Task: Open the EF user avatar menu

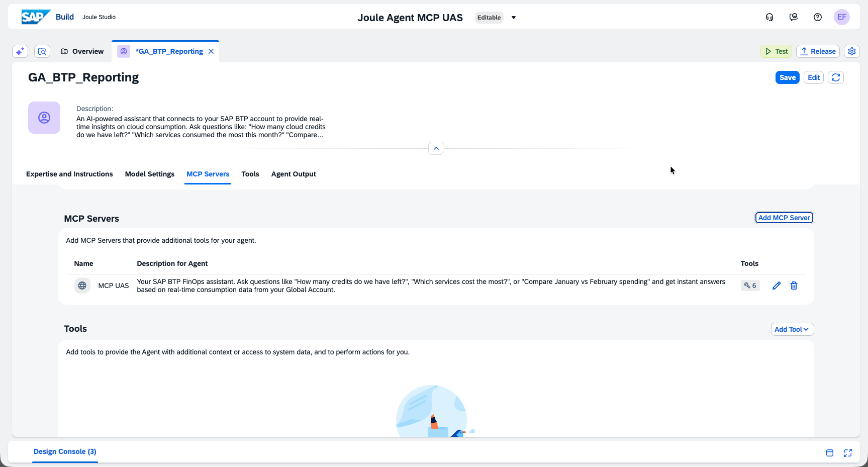Action: click(842, 17)
